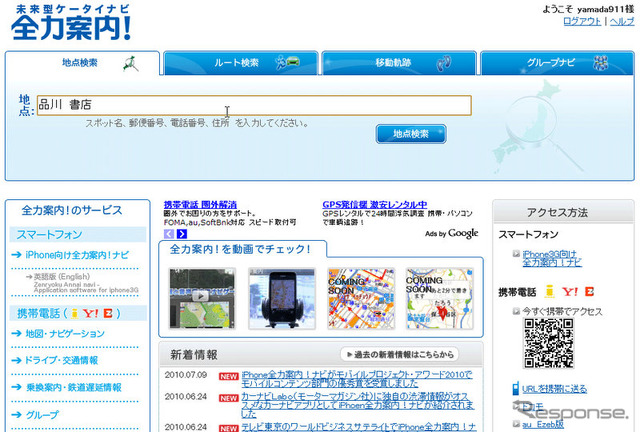Open the 地点検索 tab
Screen dimensions: 640x432
point(82,63)
